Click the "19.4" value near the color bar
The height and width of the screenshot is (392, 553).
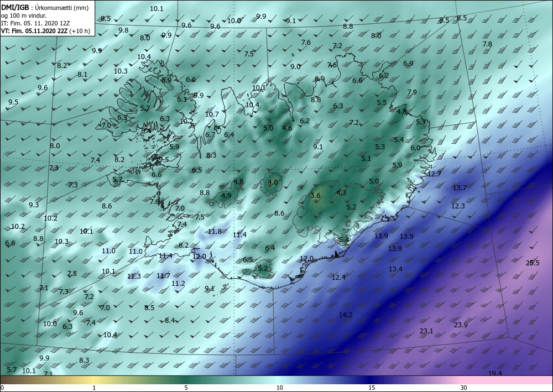[x=495, y=373]
